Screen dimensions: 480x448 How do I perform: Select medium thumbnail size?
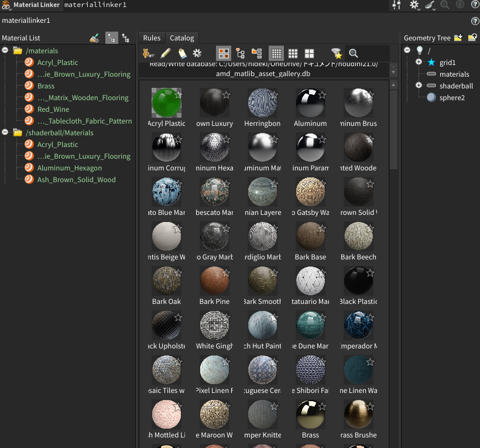(293, 54)
